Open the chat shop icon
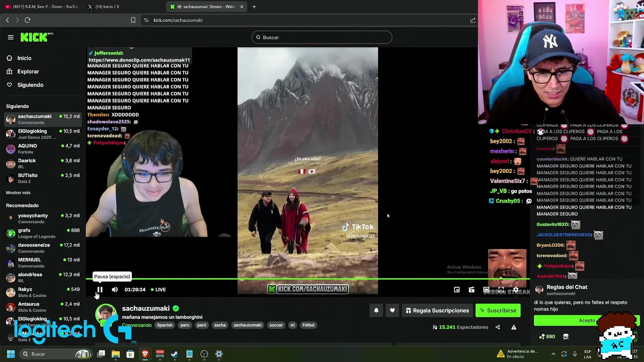This screenshot has height=362, width=644. click(x=566, y=337)
